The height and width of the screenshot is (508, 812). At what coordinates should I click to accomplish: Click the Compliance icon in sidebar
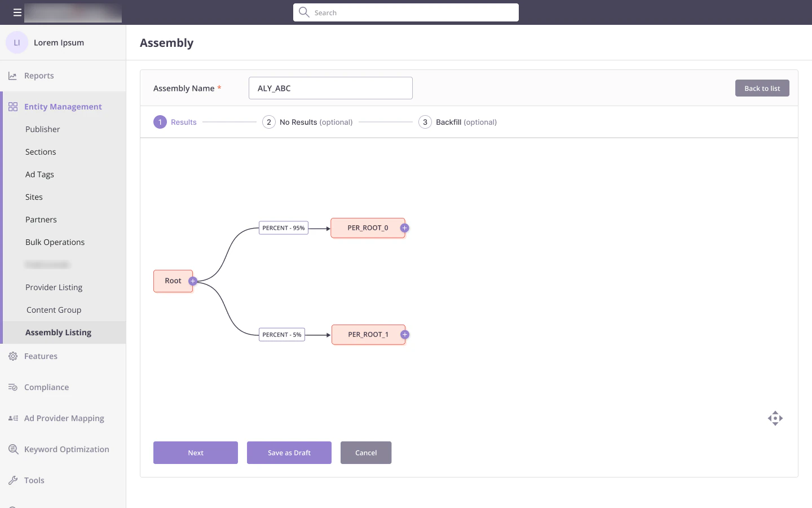13,387
